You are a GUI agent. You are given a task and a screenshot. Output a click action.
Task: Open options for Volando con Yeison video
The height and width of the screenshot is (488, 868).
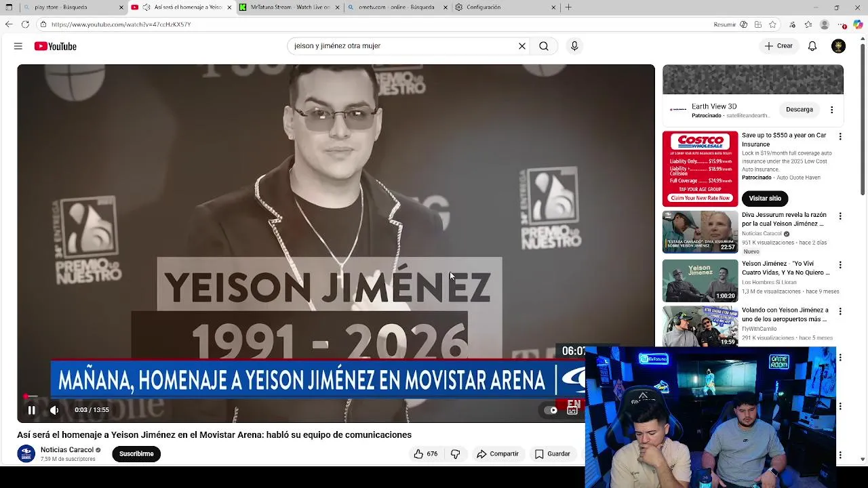840,312
